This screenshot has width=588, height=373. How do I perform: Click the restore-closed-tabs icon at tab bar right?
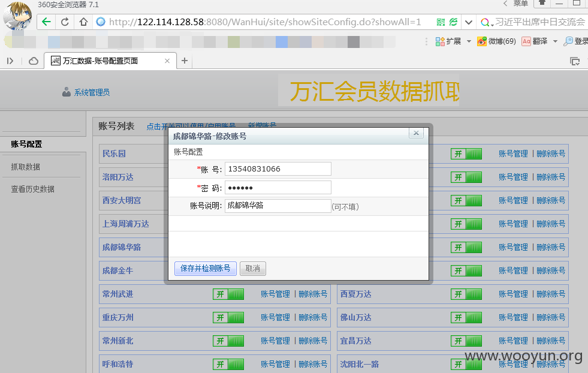[575, 61]
